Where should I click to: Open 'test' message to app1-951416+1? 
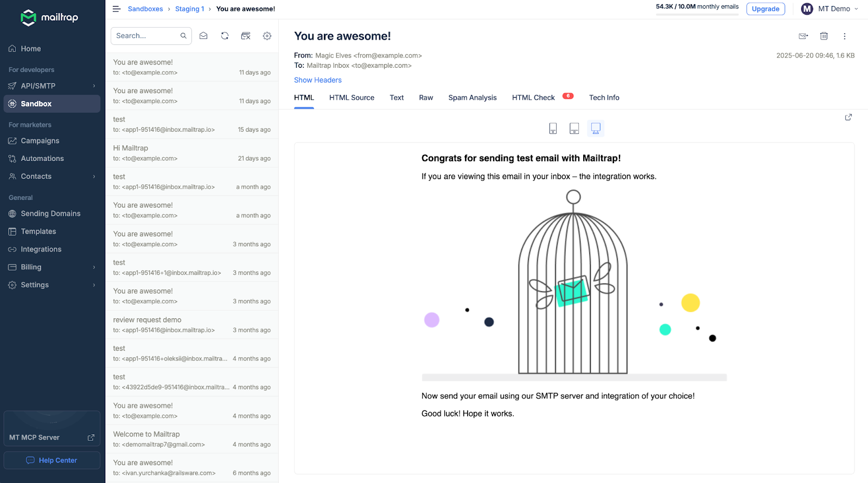tap(192, 267)
